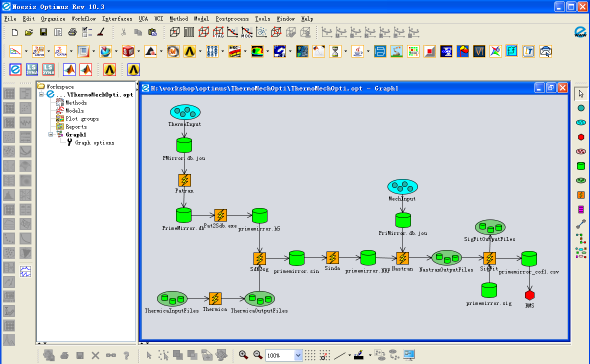This screenshot has width=590, height=364.
Task: Select the Sinda action node
Action: (x=332, y=258)
